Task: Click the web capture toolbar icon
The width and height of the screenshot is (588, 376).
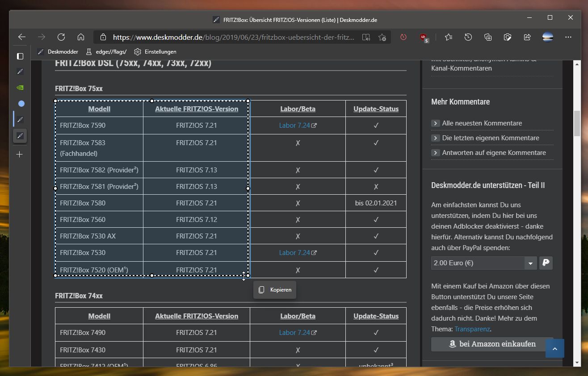Action: tap(508, 37)
